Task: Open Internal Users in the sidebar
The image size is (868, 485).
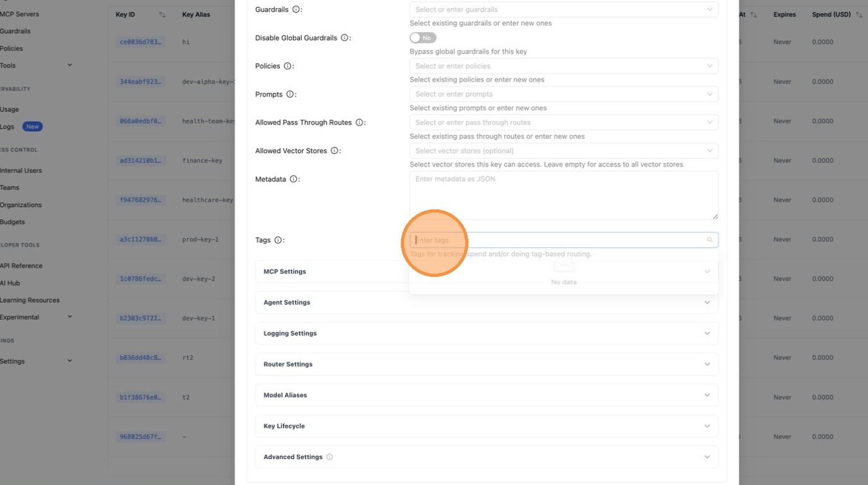Action: [21, 171]
